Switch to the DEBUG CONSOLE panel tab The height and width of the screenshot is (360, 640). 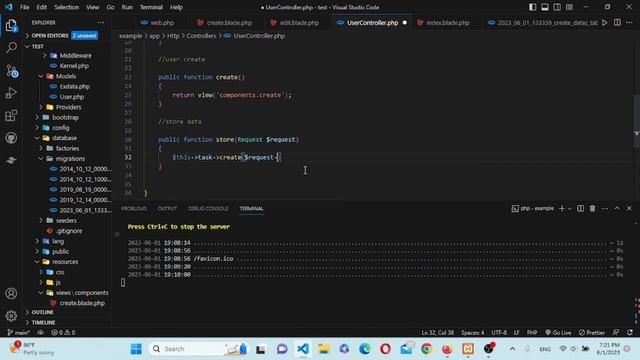point(208,209)
